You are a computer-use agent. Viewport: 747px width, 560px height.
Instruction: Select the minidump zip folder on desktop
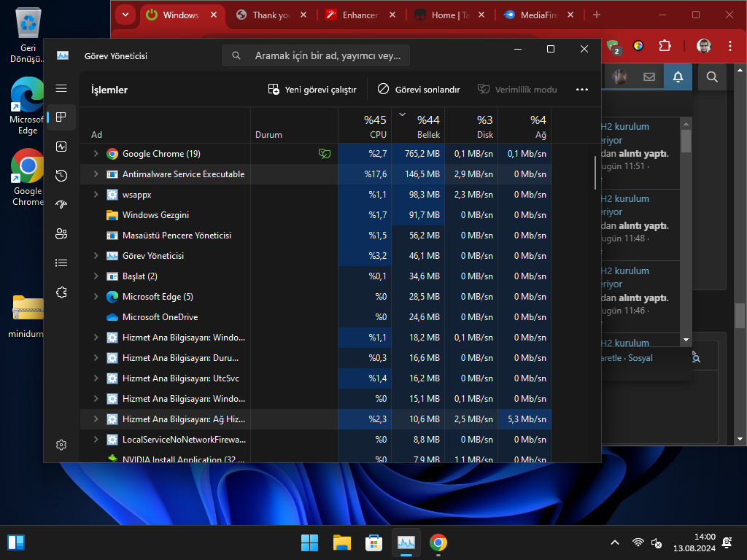27,316
